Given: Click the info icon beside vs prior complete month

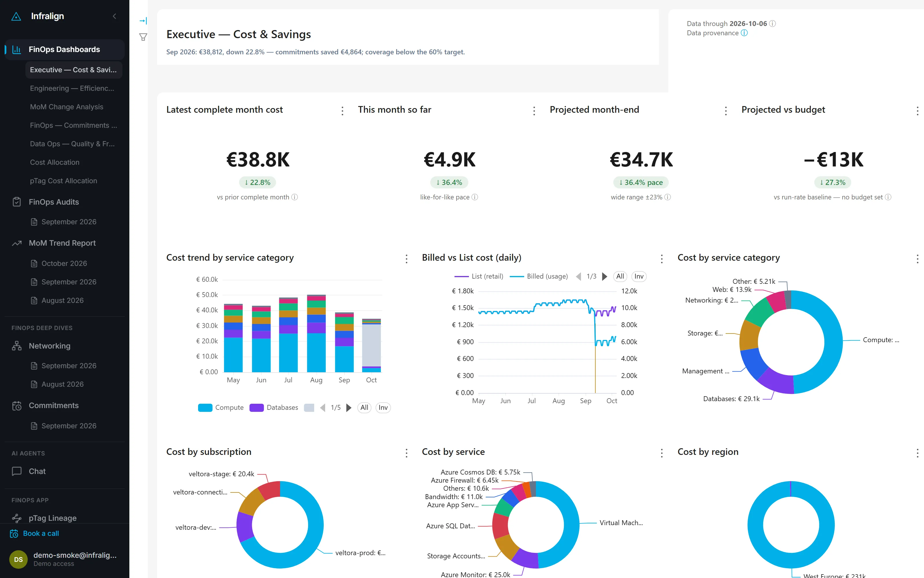Looking at the screenshot, I should [x=295, y=197].
